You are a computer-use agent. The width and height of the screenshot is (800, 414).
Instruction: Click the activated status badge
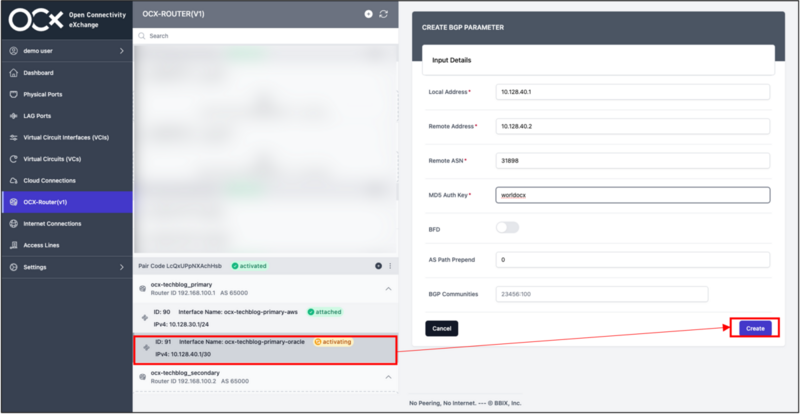[249, 266]
